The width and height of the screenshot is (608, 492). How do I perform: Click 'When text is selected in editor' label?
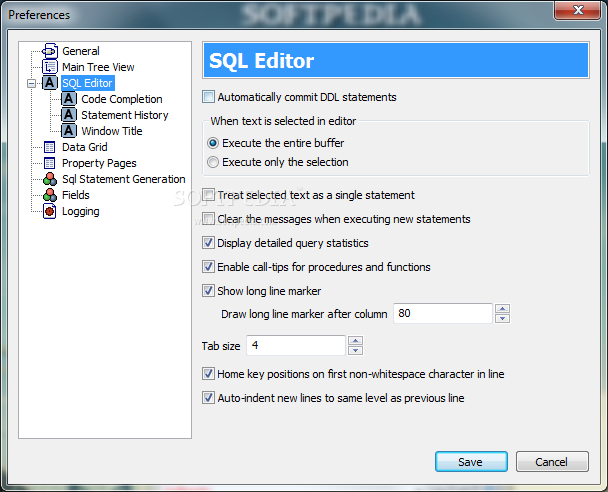tap(283, 121)
